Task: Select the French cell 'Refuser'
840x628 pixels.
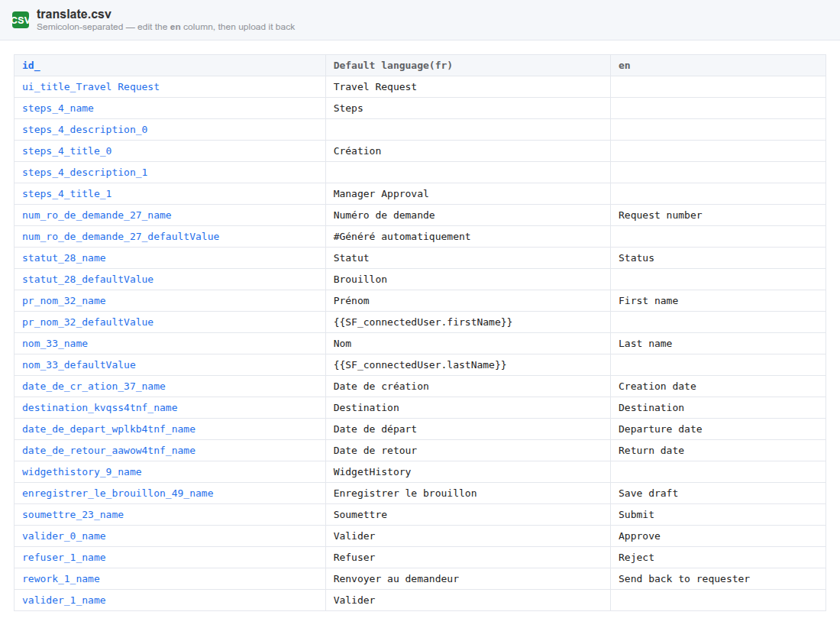Action: (467, 558)
